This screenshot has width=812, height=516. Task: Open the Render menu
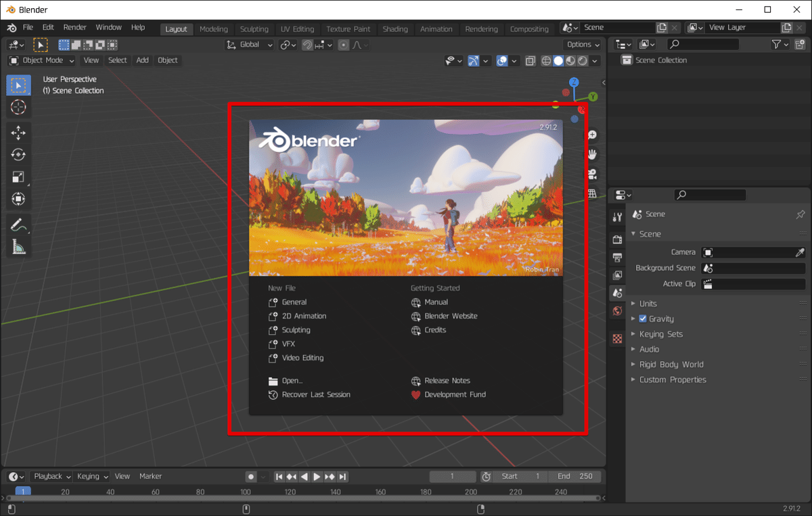click(74, 28)
